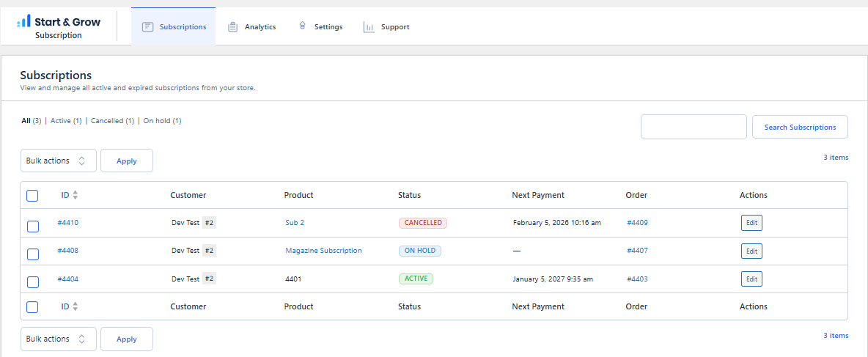Viewport: 868px width, 357px height.
Task: Click the ON HOLD status badge
Action: 419,251
